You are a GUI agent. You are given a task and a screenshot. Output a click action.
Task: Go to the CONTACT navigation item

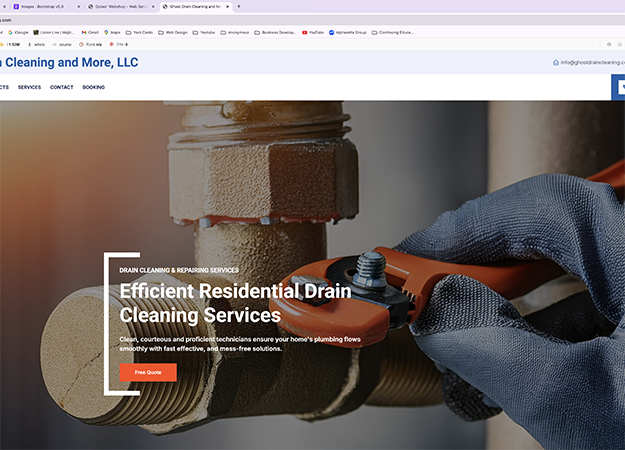coord(62,87)
